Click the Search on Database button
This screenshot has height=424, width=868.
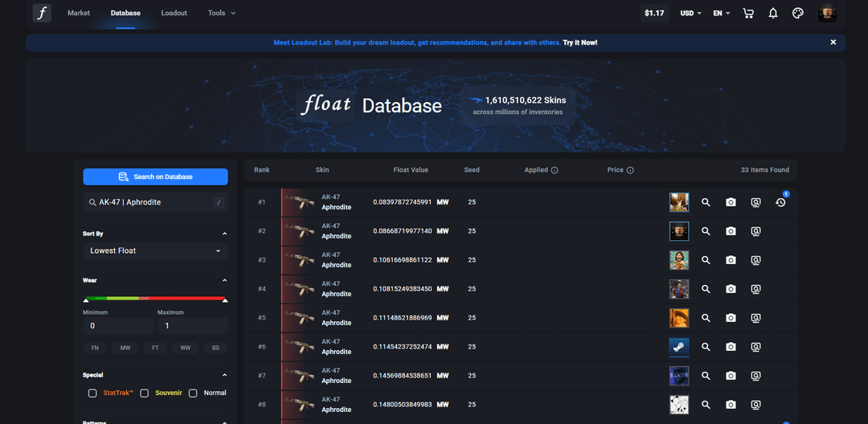(155, 177)
